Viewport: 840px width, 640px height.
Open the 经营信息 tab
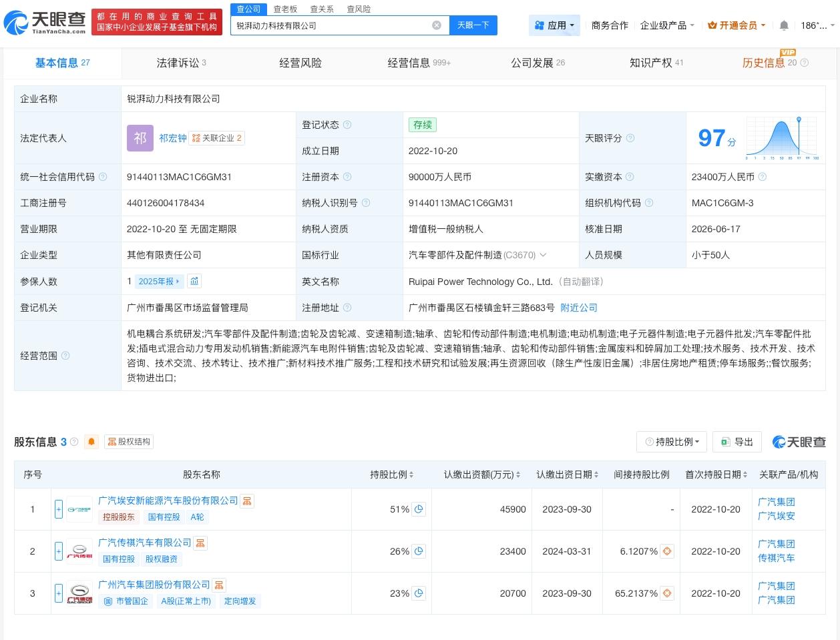pyautogui.click(x=419, y=63)
